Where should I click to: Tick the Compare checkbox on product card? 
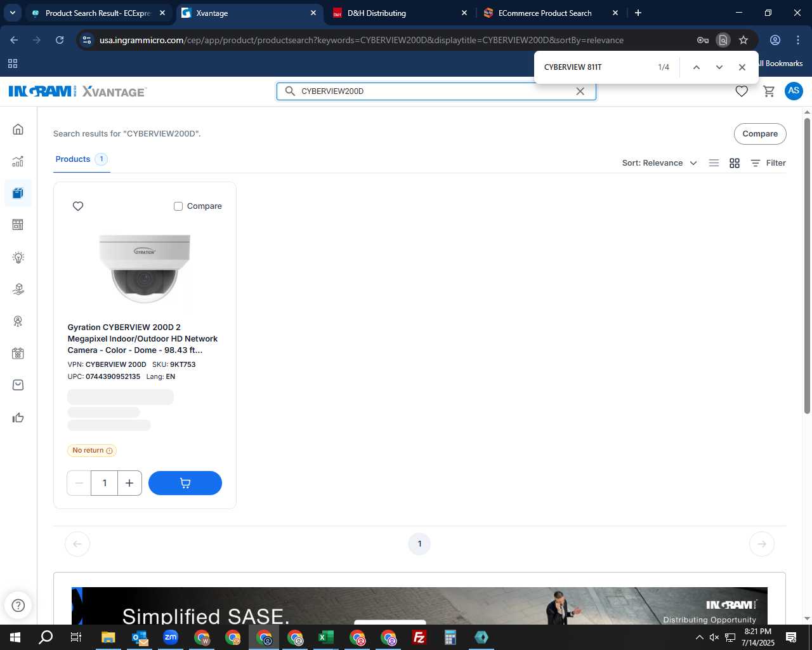(x=178, y=206)
